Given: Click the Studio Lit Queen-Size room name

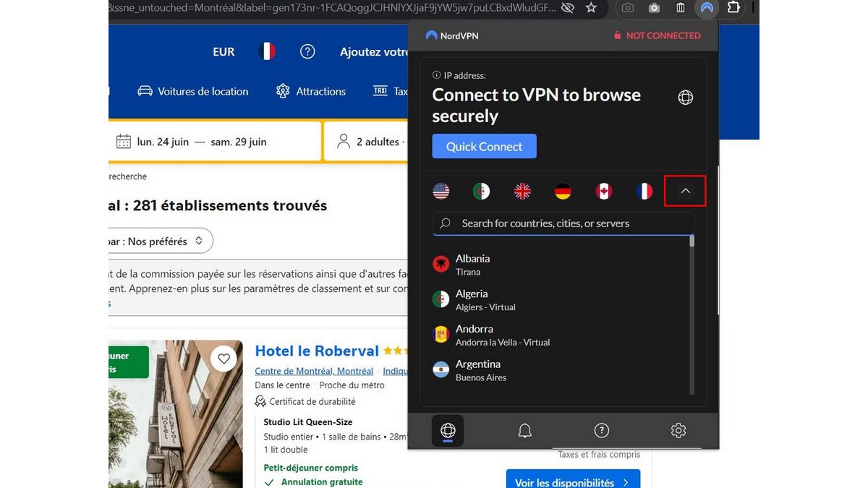Looking at the screenshot, I should tap(308, 422).
